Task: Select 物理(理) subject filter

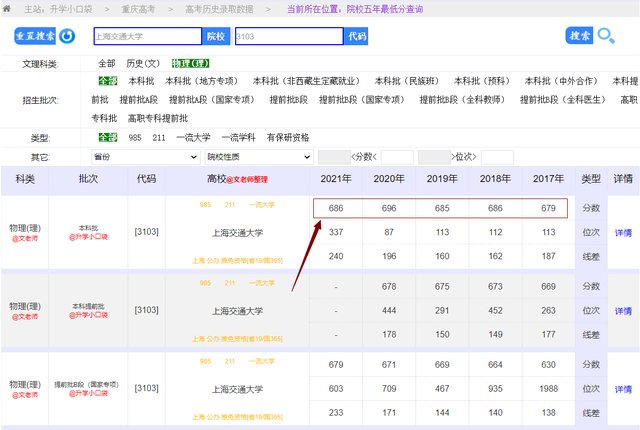Action: (190, 64)
